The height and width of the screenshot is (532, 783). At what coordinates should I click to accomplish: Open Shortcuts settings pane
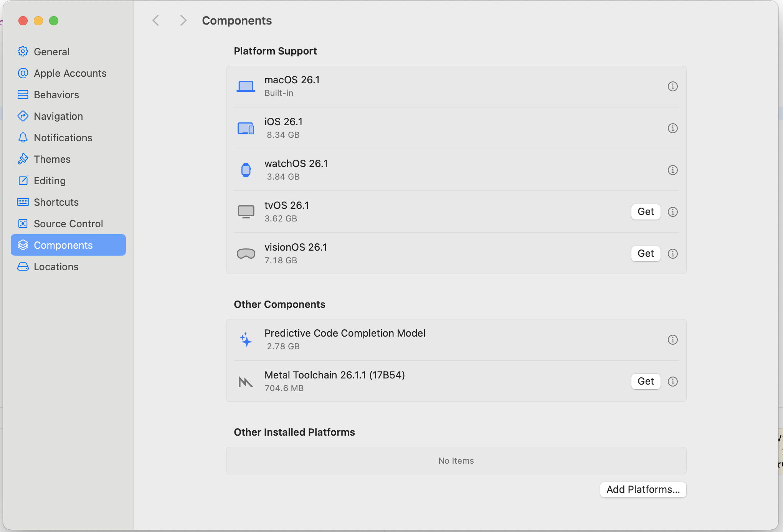pos(56,202)
